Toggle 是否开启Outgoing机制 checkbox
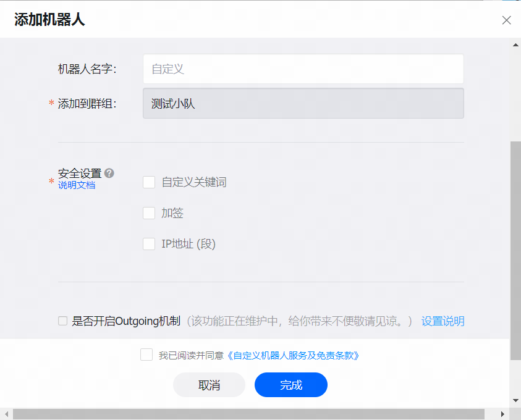 coord(63,321)
